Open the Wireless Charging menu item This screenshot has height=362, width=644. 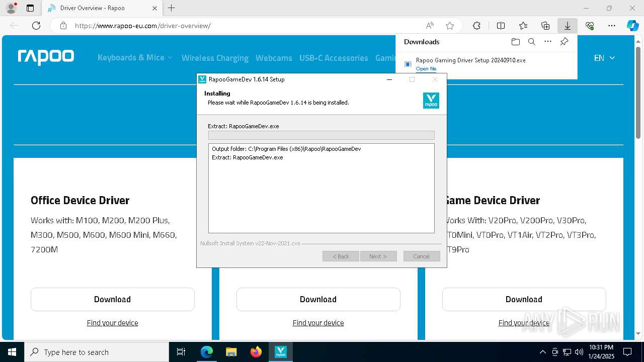[x=215, y=58]
